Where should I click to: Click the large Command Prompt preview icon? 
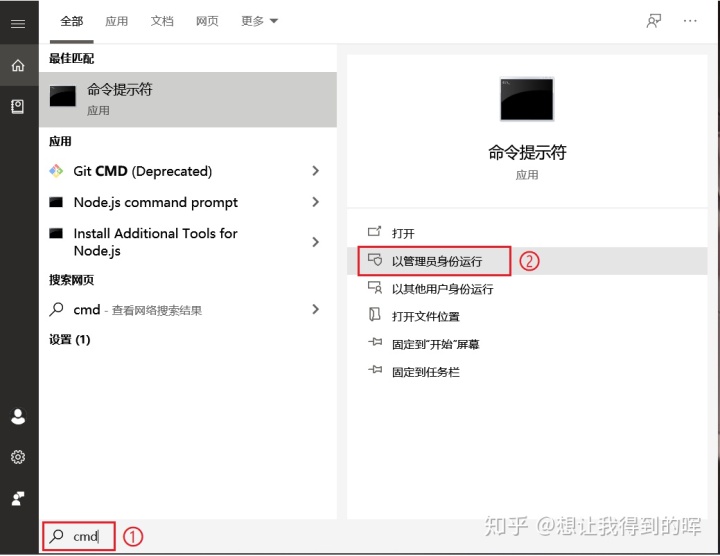527,99
